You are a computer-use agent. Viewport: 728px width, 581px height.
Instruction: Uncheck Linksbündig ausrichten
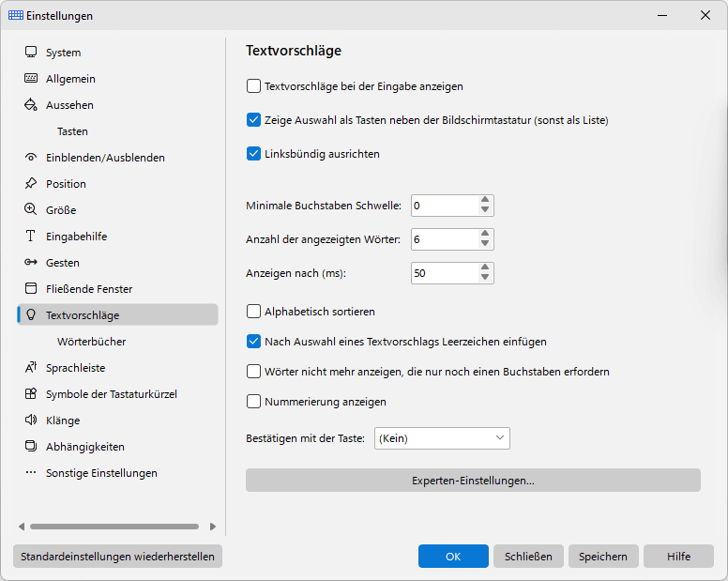253,154
